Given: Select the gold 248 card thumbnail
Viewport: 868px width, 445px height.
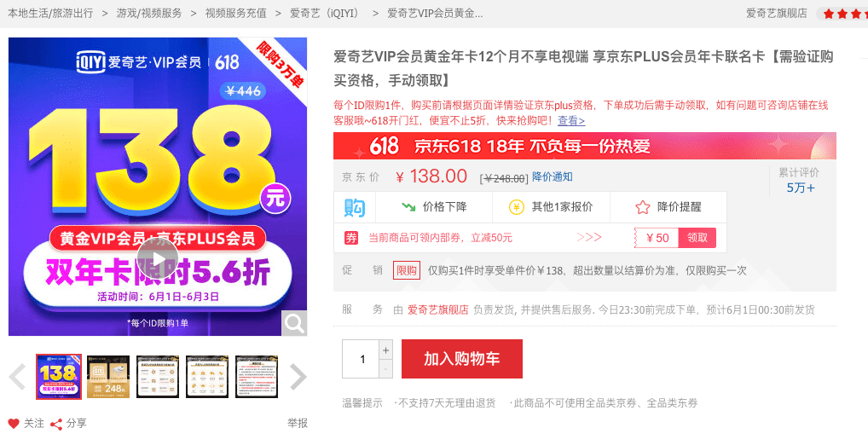Looking at the screenshot, I should [108, 377].
